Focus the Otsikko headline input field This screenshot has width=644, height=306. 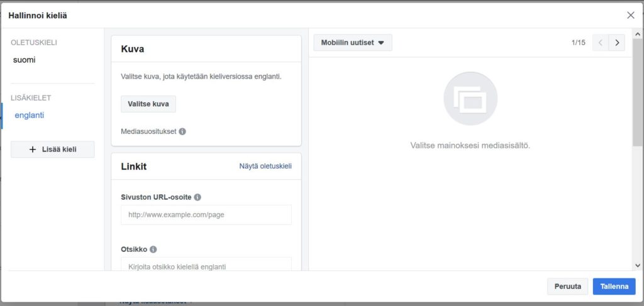point(206,264)
